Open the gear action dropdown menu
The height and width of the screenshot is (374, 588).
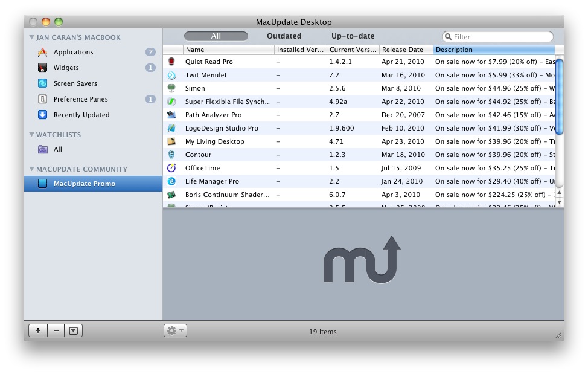(175, 330)
